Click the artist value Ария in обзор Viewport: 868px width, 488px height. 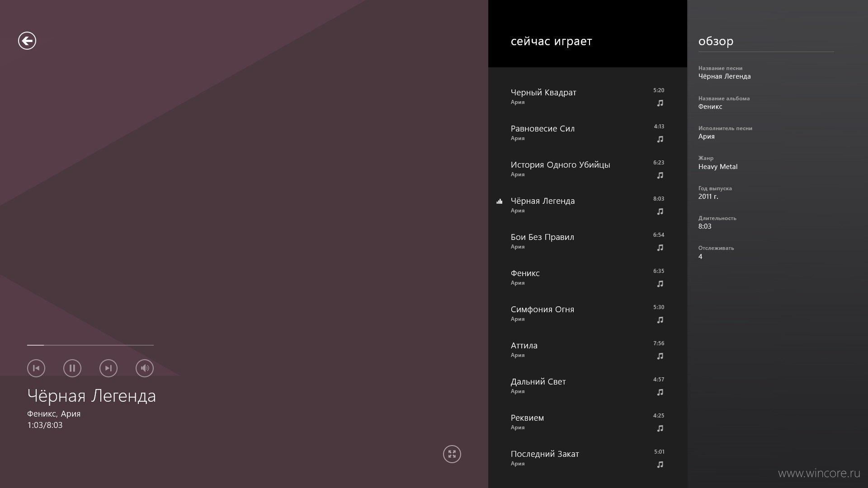point(706,136)
